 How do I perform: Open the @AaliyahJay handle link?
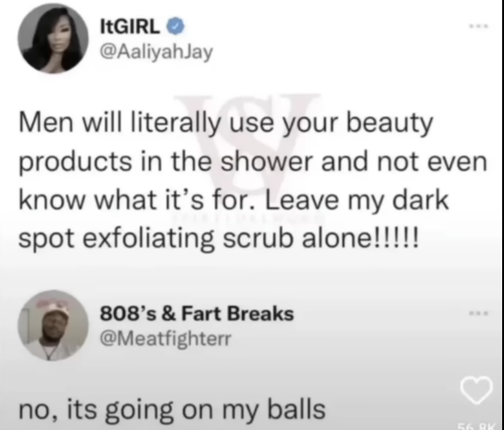coord(156,51)
